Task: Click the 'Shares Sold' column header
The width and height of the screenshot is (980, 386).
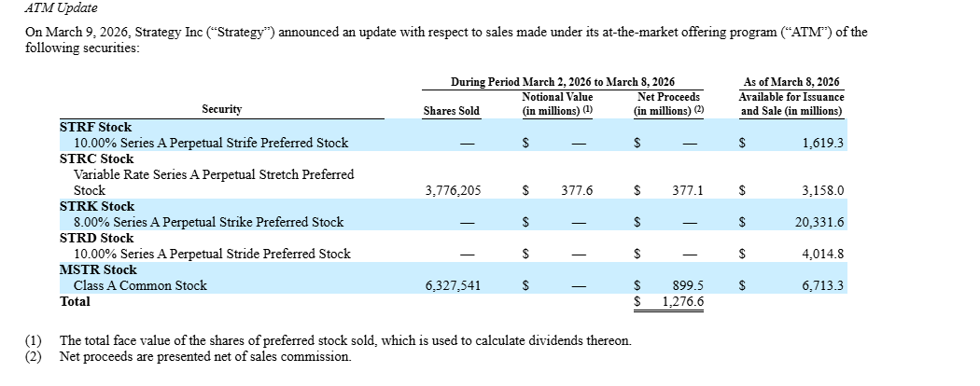Action: pyautogui.click(x=451, y=111)
